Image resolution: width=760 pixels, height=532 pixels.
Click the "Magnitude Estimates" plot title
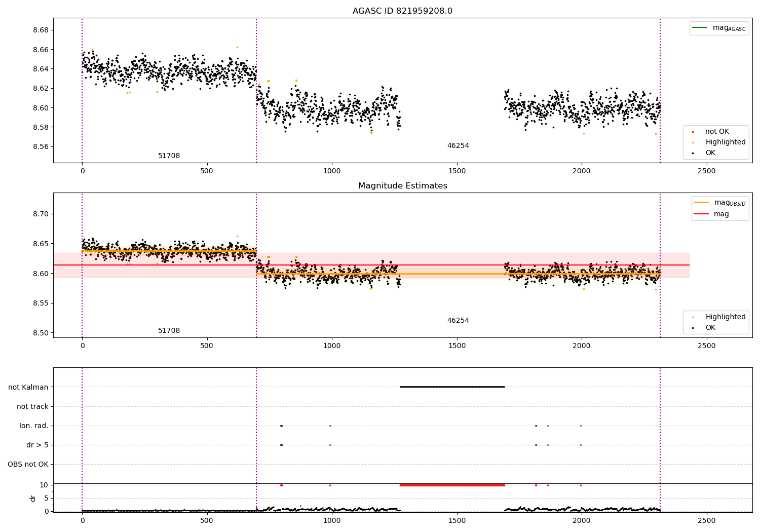[402, 186]
